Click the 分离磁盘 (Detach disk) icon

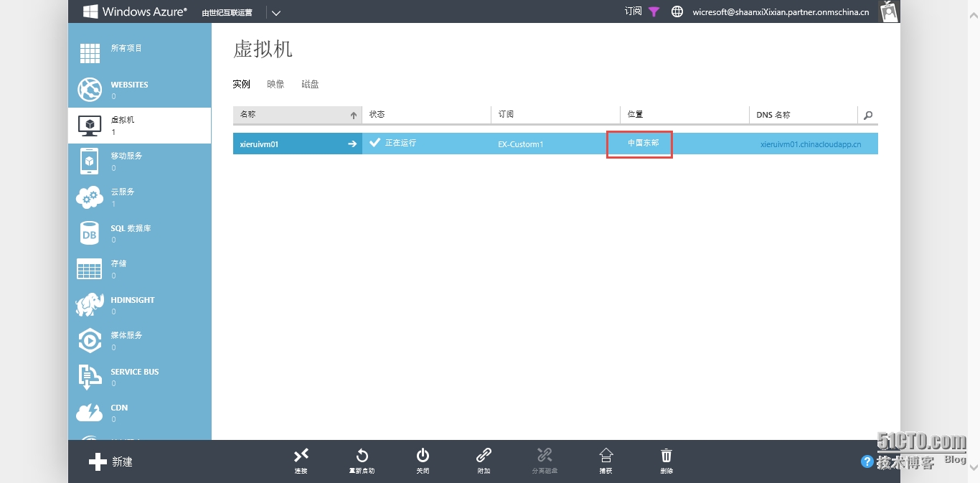545,455
